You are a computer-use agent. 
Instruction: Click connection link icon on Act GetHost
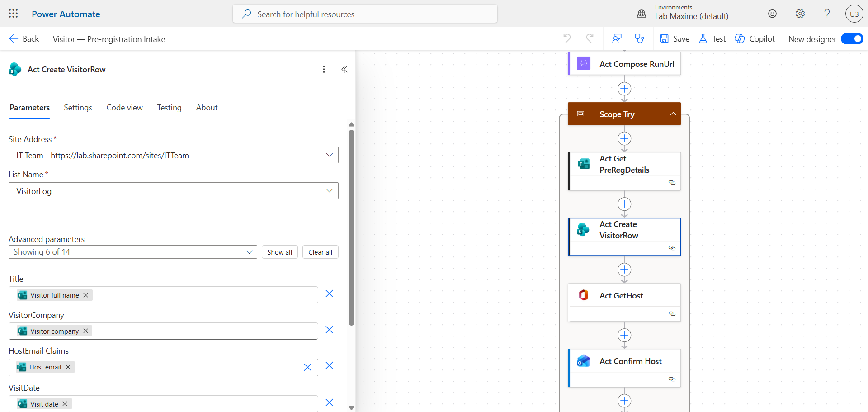[x=672, y=314]
